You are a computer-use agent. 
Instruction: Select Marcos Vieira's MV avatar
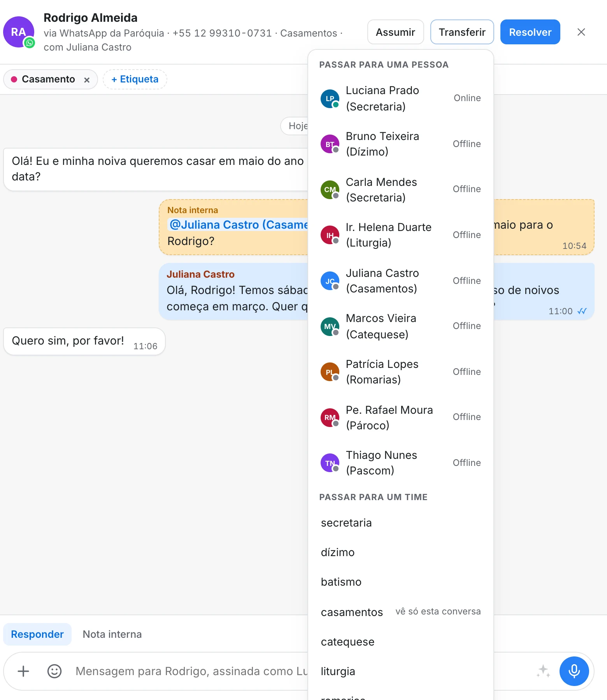pyautogui.click(x=330, y=326)
